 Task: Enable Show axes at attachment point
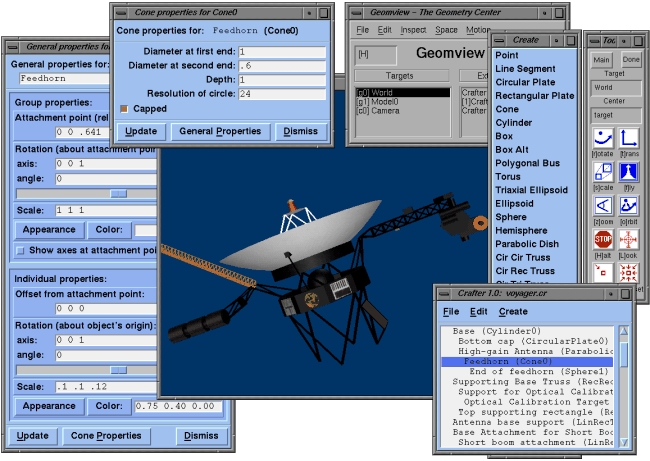point(21,250)
